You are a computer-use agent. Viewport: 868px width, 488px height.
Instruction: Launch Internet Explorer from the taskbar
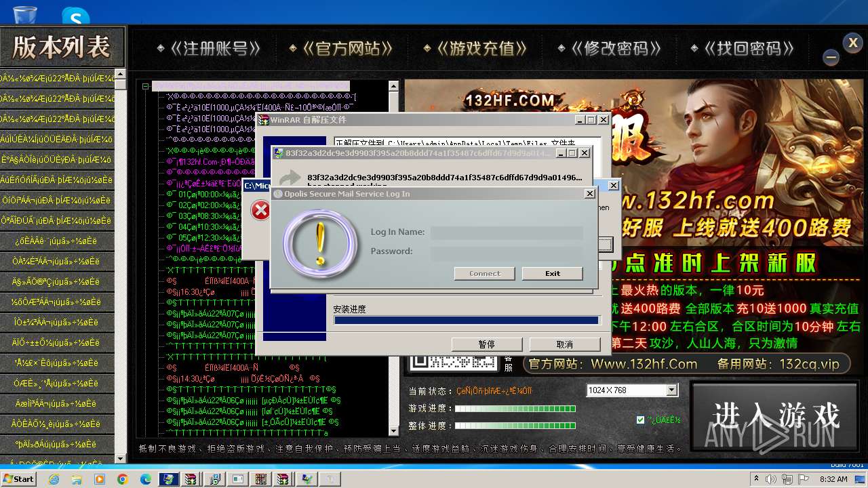pos(54,479)
